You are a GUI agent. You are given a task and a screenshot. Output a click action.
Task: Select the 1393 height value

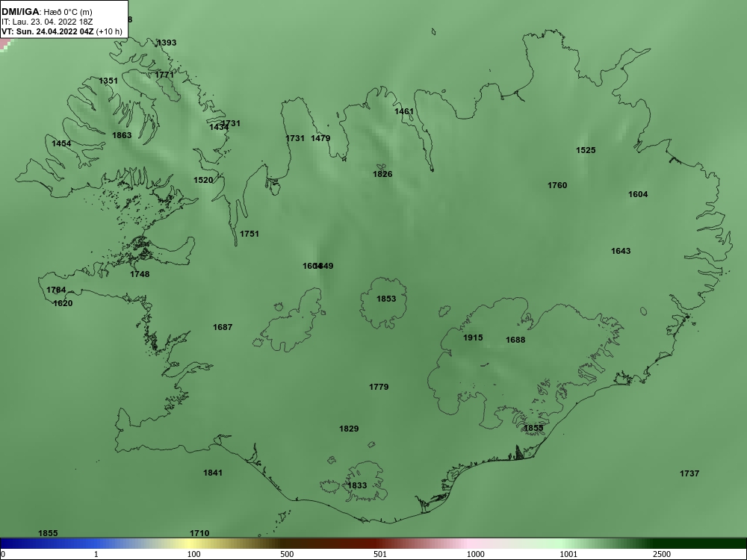coord(167,43)
